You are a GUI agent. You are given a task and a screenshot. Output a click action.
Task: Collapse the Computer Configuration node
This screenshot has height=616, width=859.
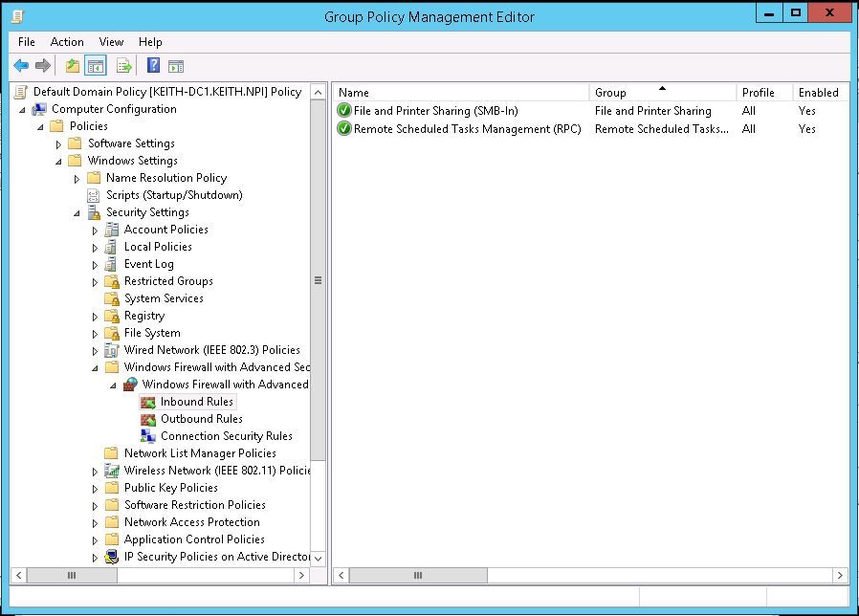click(22, 110)
